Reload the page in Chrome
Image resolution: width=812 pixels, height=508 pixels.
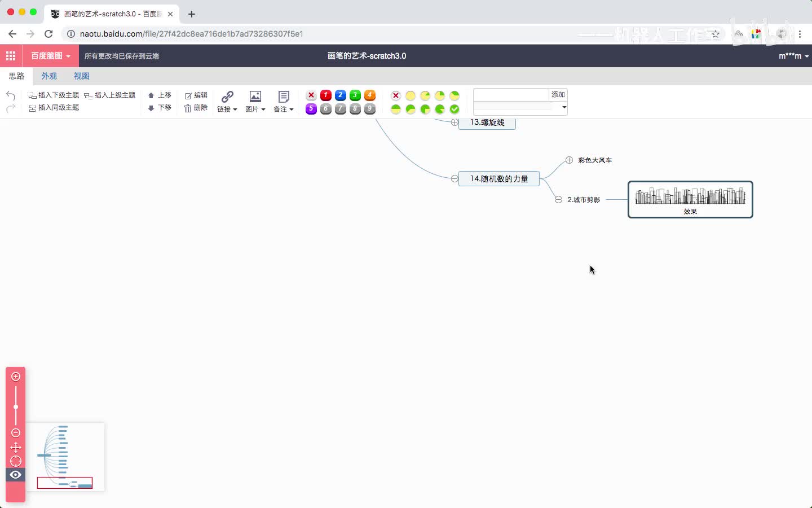pos(48,34)
